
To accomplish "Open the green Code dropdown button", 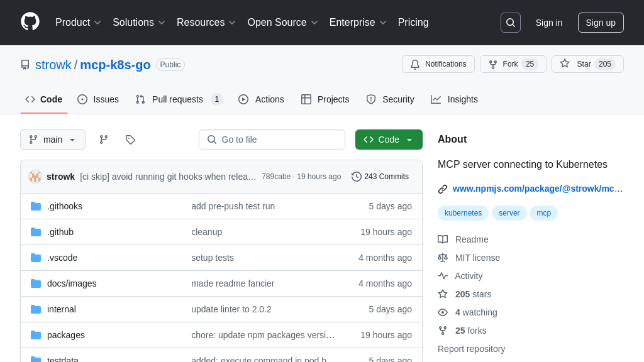I will pos(389,140).
